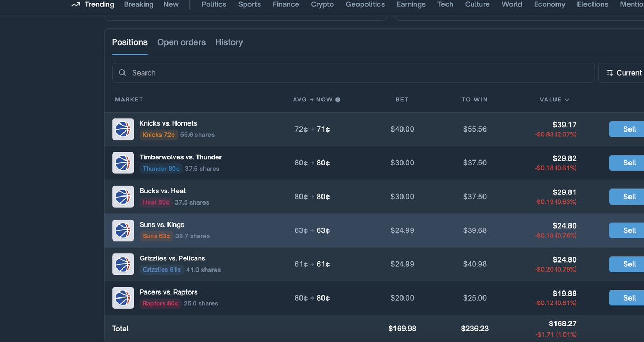Open the Timberwolves vs. Thunder market title

point(180,157)
